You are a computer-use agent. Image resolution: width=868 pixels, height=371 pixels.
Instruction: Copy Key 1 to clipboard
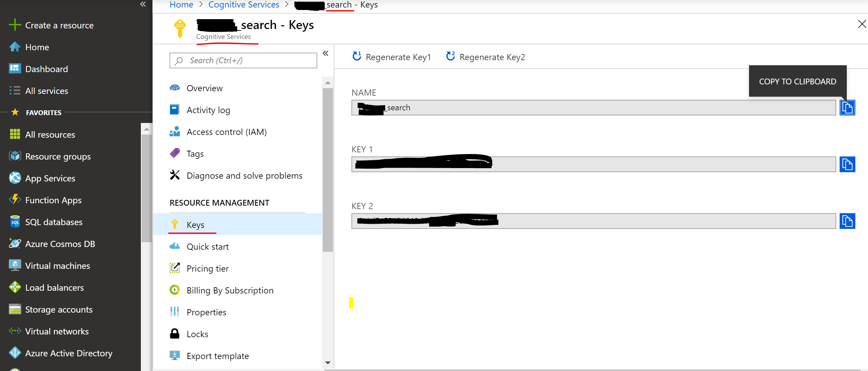point(847,164)
